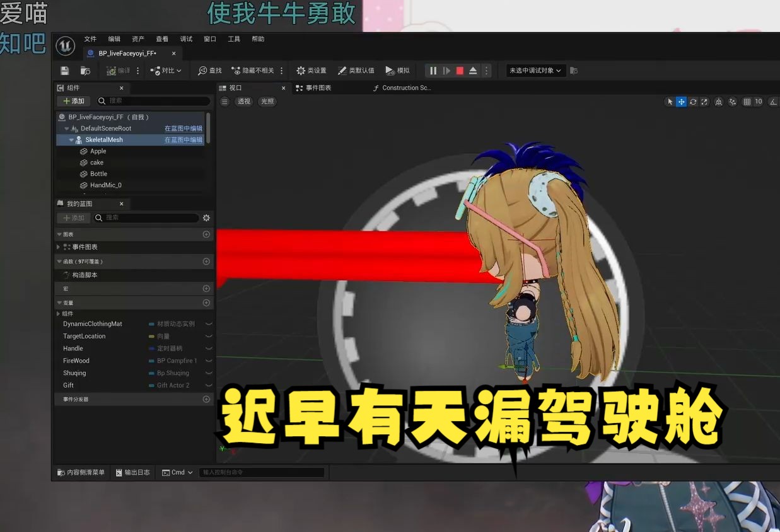The height and width of the screenshot is (532, 780).
Task: Open grid snap value 10 dropdown
Action: point(759,101)
